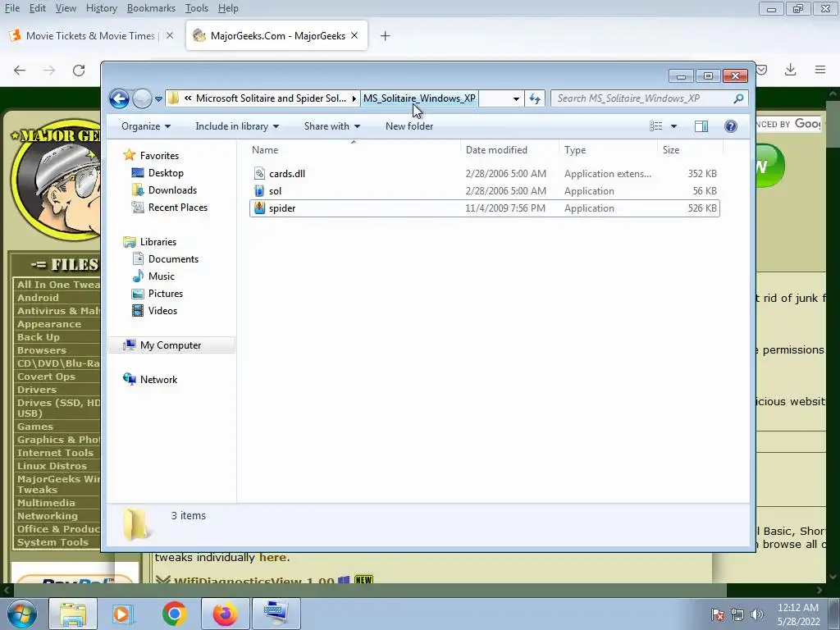The image size is (840, 630).
Task: Click the volume speaker tray icon
Action: [756, 614]
